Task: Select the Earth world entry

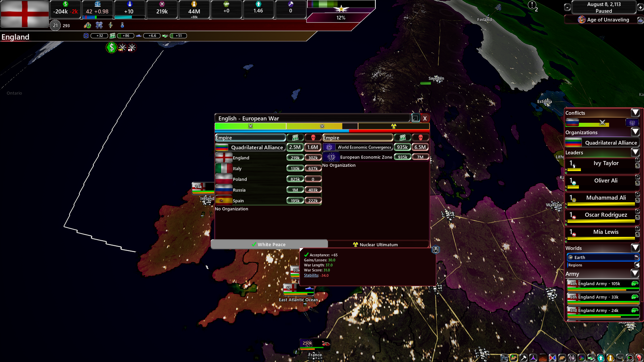Action: (603, 257)
